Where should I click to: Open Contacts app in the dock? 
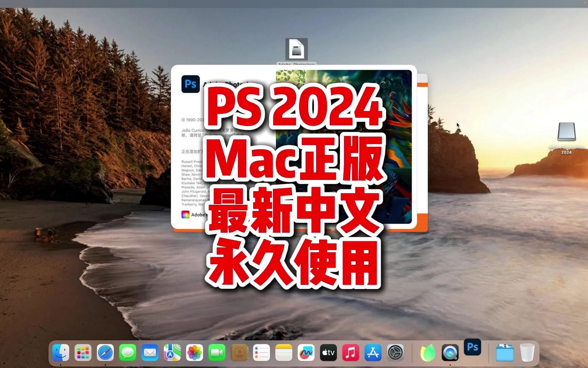point(239,353)
